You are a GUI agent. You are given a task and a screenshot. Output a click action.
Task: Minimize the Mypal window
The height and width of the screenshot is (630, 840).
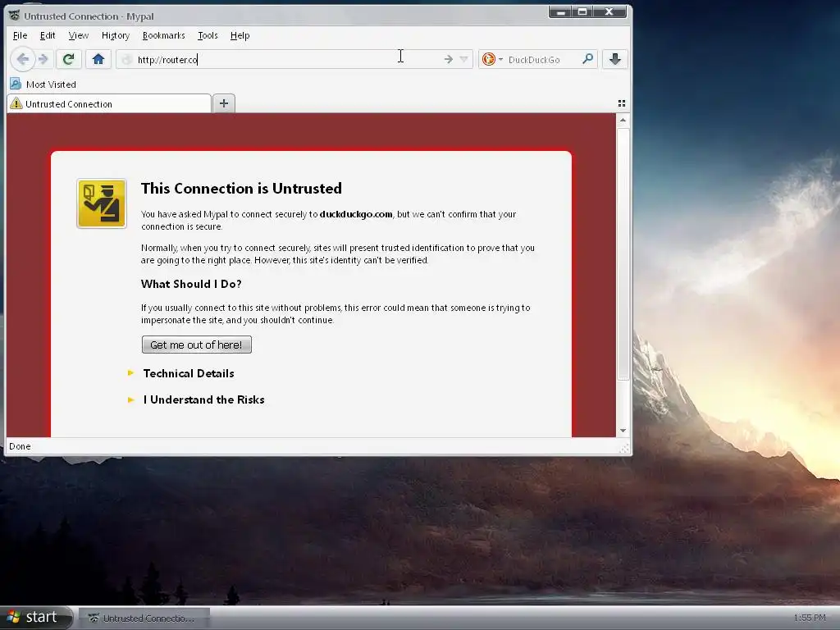(x=559, y=11)
